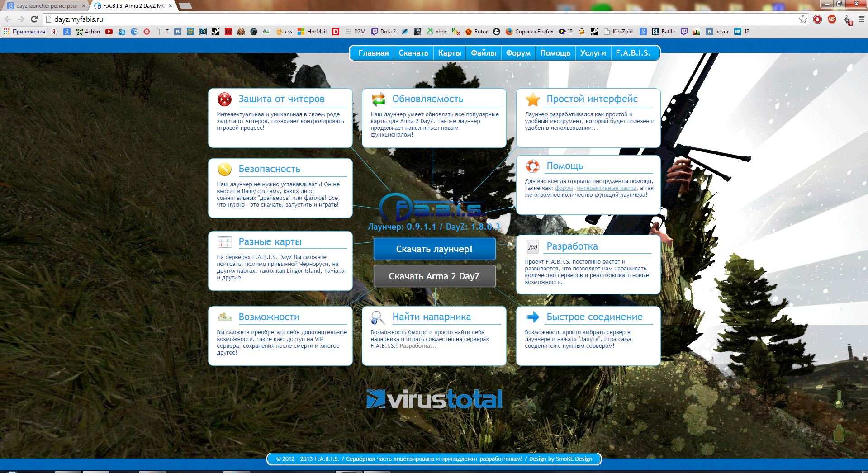
Task: Follow the интерактивные карты link
Action: pyautogui.click(x=607, y=188)
